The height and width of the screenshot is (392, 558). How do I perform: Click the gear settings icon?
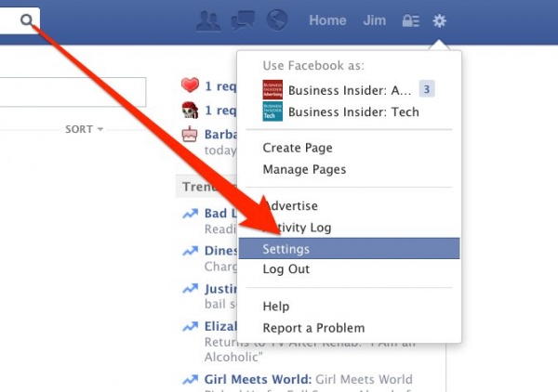[440, 21]
